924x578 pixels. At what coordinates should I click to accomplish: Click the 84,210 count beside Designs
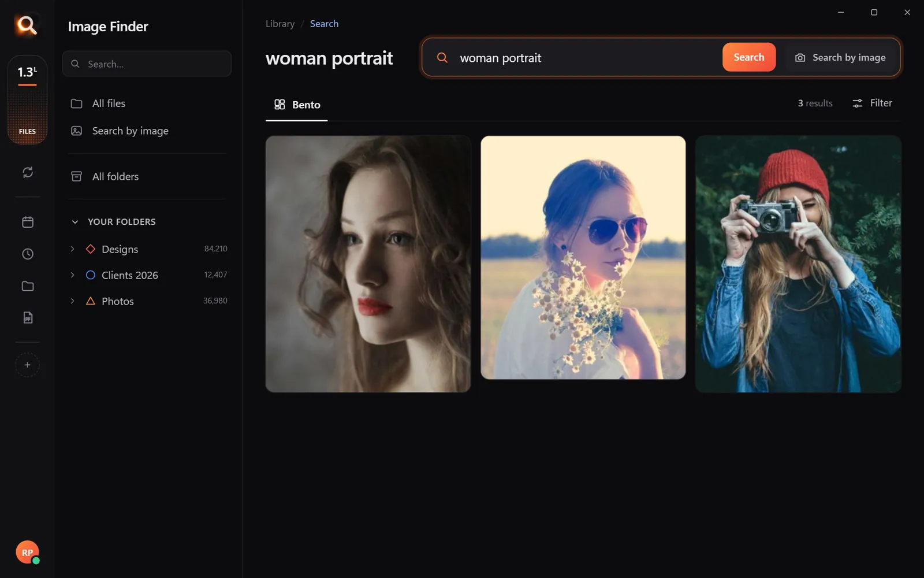(216, 249)
